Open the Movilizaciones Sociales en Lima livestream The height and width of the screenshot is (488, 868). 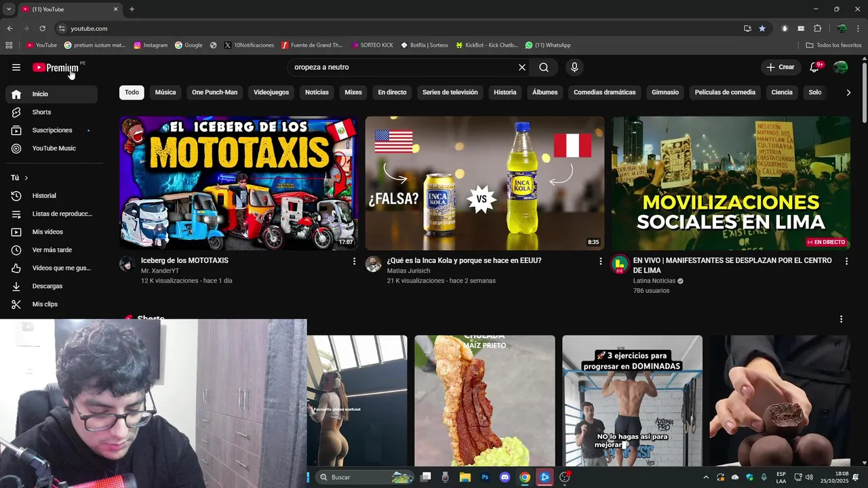point(731,183)
